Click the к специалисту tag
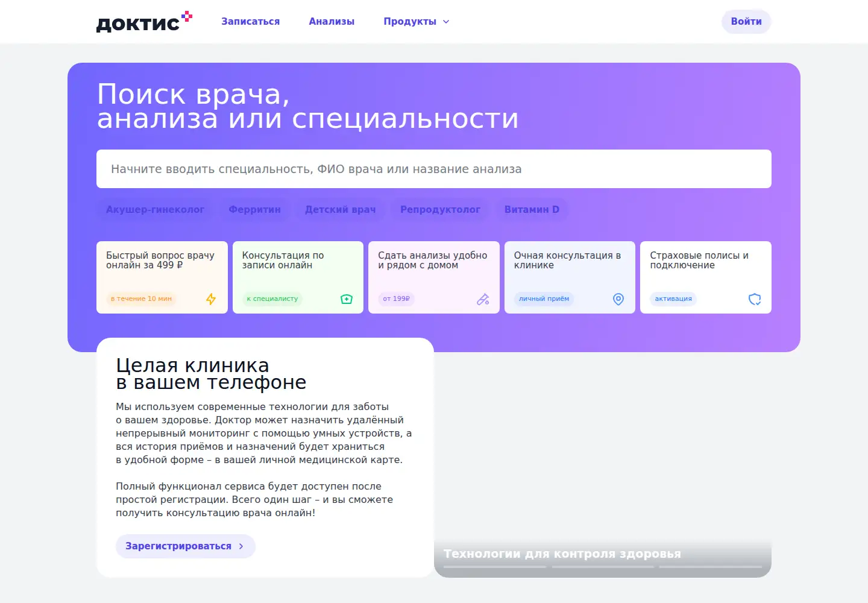The height and width of the screenshot is (603, 868). [x=272, y=299]
